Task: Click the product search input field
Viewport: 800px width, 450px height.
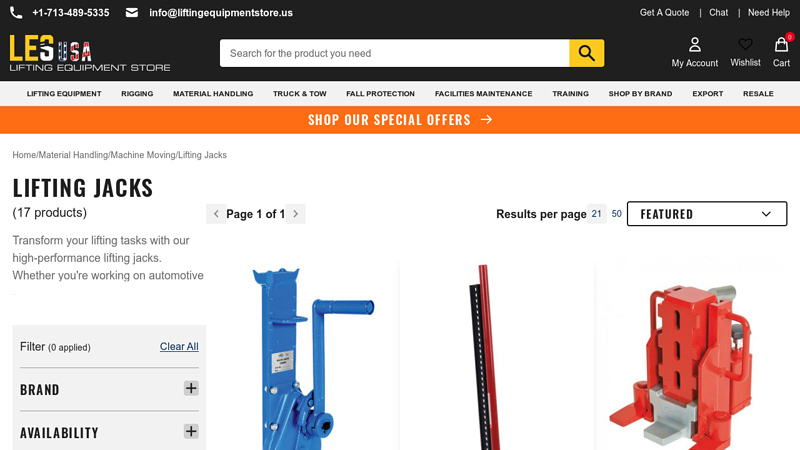Action: click(394, 53)
